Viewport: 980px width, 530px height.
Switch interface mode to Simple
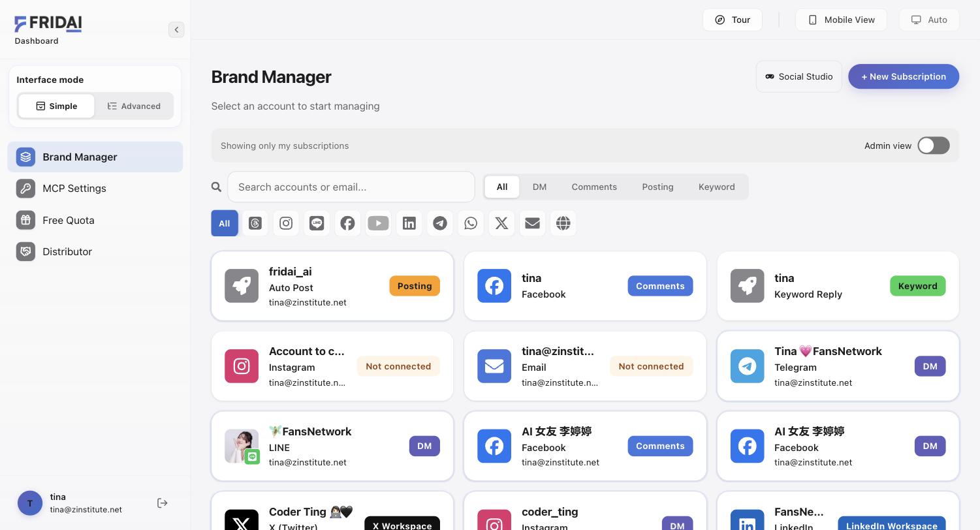pyautogui.click(x=56, y=106)
